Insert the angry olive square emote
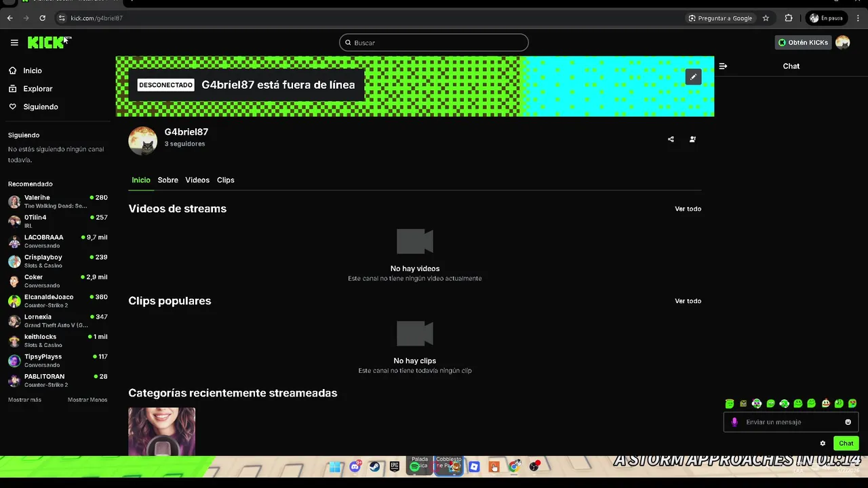The height and width of the screenshot is (488, 868). pyautogui.click(x=743, y=403)
